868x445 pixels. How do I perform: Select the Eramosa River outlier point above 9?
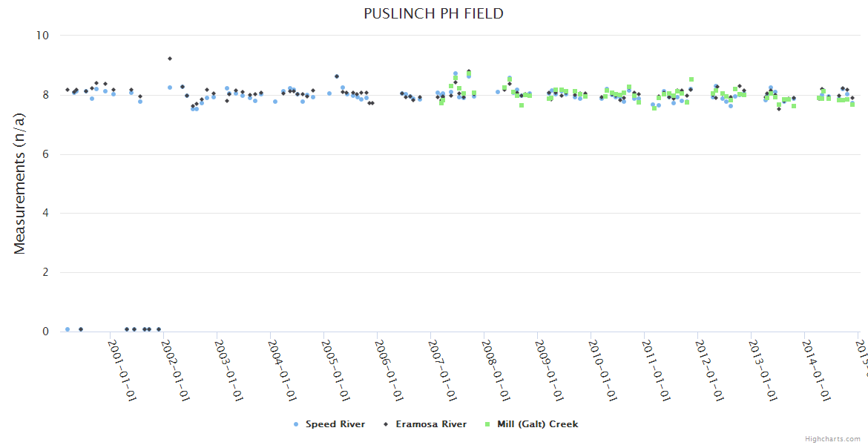tap(170, 58)
